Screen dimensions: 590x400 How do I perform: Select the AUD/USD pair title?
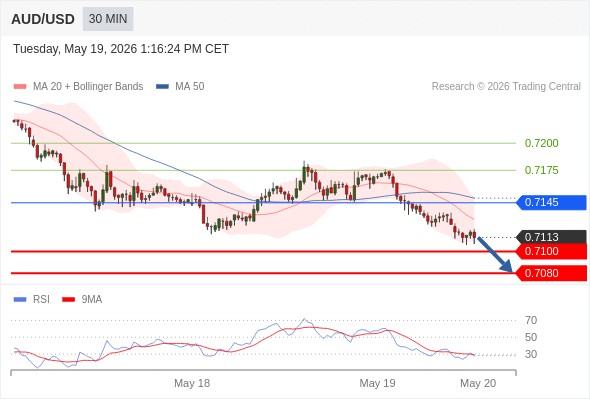coord(43,19)
